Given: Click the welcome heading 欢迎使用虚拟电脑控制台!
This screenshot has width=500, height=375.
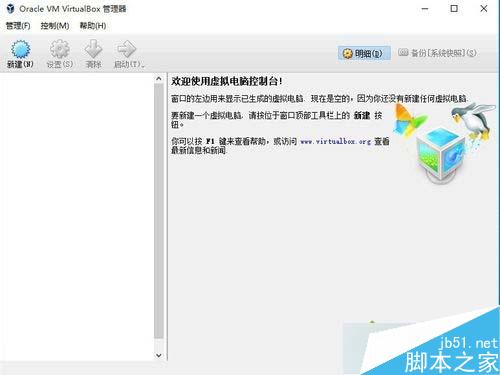Looking at the screenshot, I should tap(227, 81).
